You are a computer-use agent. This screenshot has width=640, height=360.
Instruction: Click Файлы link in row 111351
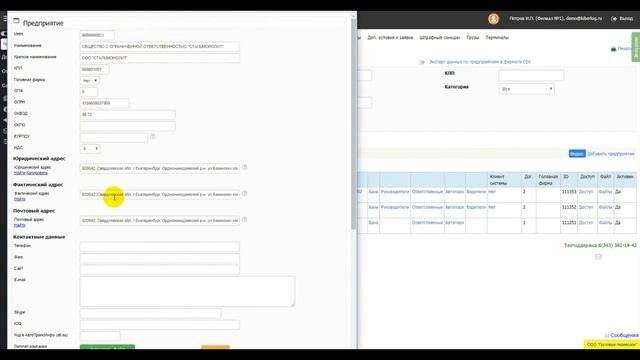(606, 223)
